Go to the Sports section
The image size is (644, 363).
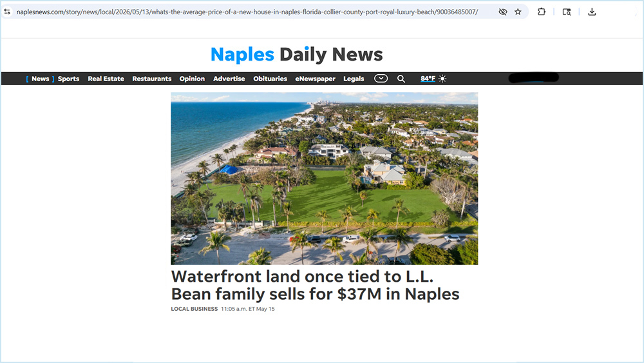pyautogui.click(x=69, y=79)
